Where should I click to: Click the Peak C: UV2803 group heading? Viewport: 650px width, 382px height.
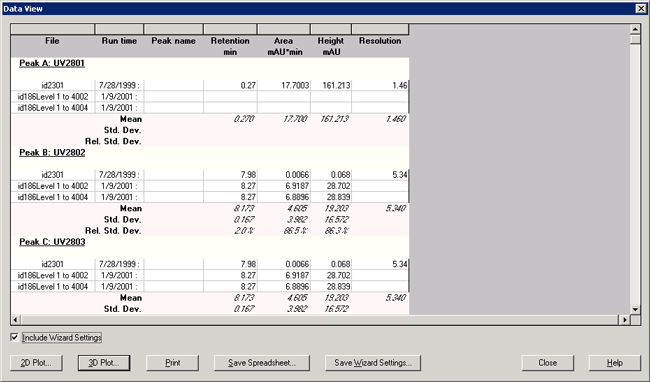(52, 242)
